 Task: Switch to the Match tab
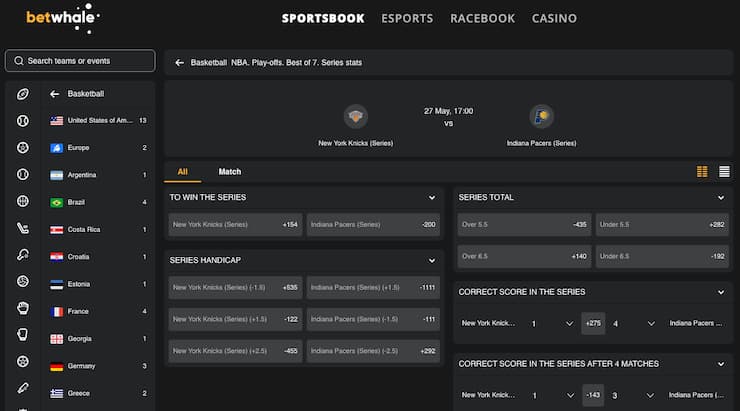pos(229,172)
